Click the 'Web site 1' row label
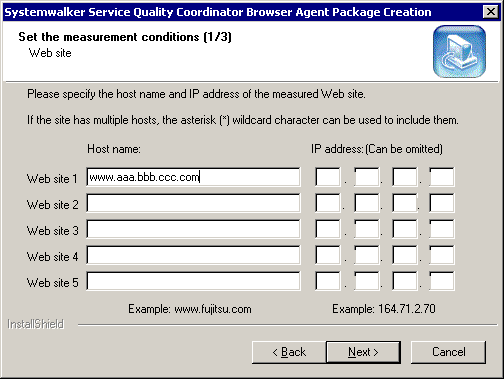Image resolution: width=504 pixels, height=379 pixels. tap(52, 179)
